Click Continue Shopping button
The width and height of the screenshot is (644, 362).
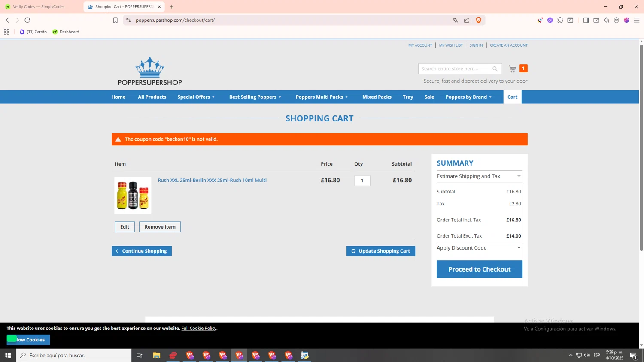tap(142, 251)
